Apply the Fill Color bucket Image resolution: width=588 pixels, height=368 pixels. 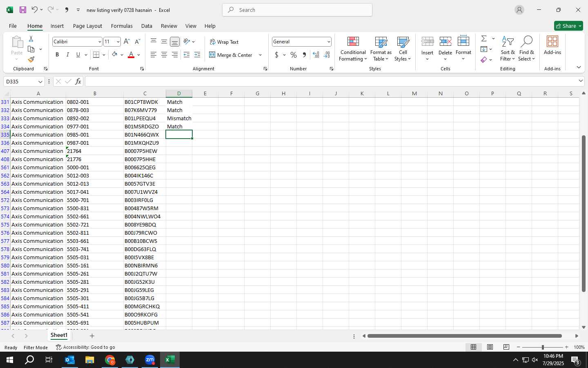point(115,55)
